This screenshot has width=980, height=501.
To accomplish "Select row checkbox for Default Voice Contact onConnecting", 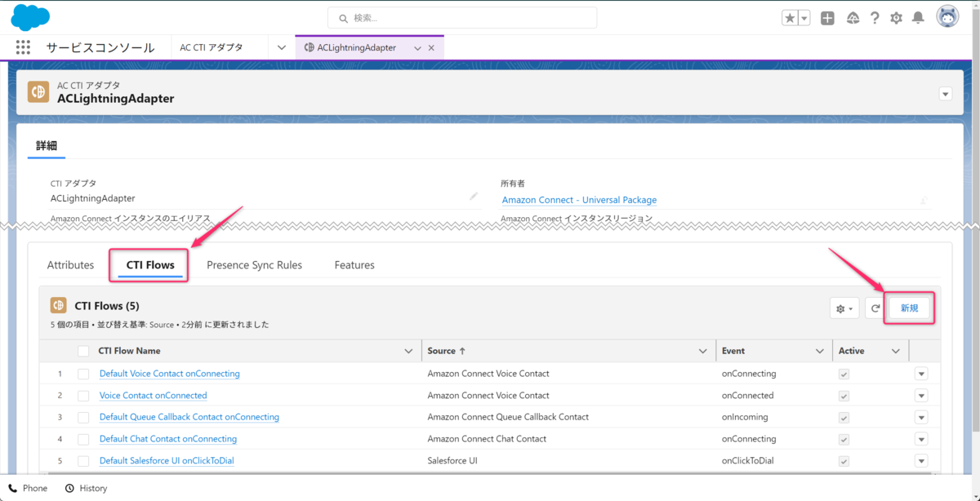I will [x=83, y=374].
